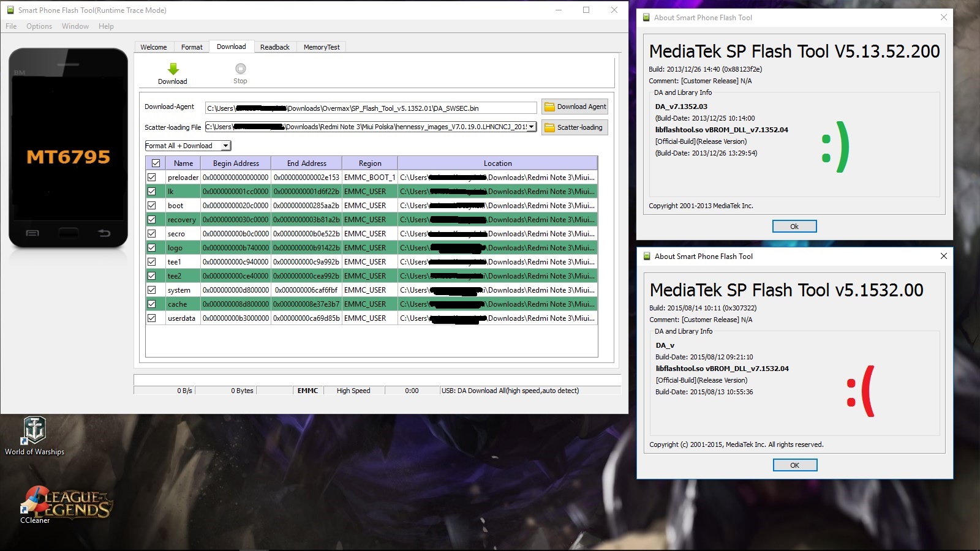The height and width of the screenshot is (551, 980).
Task: Click the Scatter-loading folder icon button
Action: pyautogui.click(x=575, y=127)
